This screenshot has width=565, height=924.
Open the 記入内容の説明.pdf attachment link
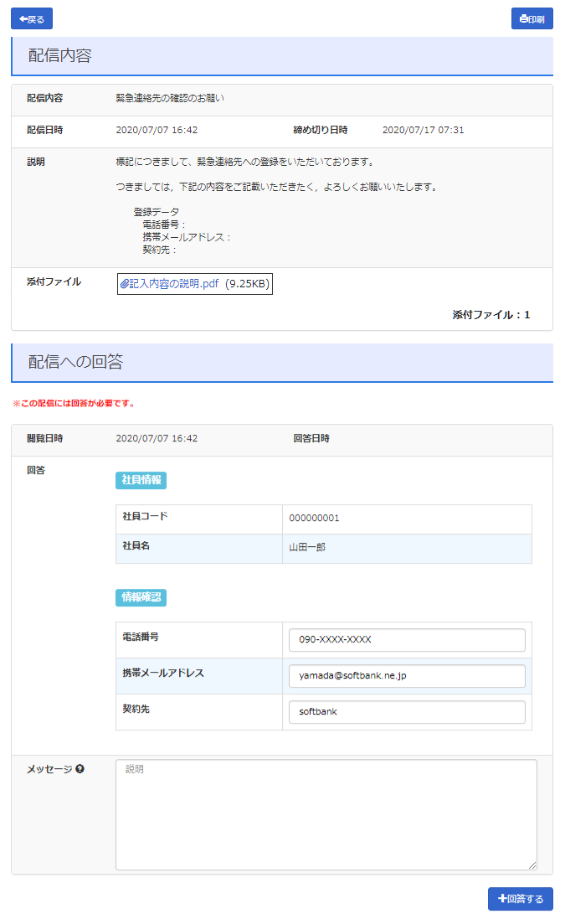[174, 284]
